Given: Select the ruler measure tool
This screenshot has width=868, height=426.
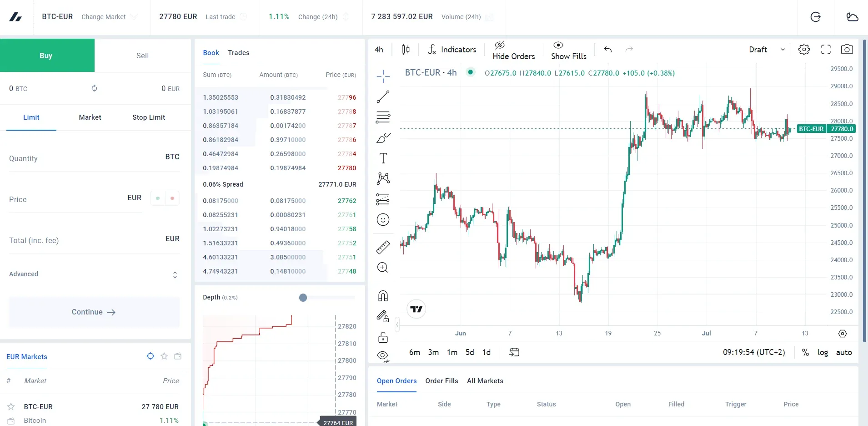Looking at the screenshot, I should 382,247.
